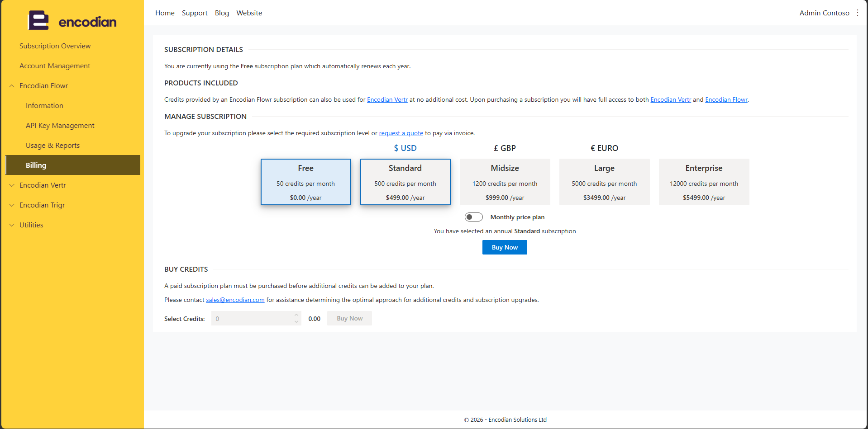The height and width of the screenshot is (429, 868).
Task: Open Account Management page
Action: 55,66
